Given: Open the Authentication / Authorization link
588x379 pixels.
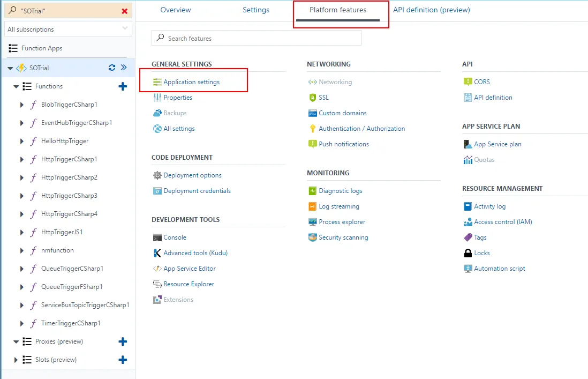Looking at the screenshot, I should 361,129.
